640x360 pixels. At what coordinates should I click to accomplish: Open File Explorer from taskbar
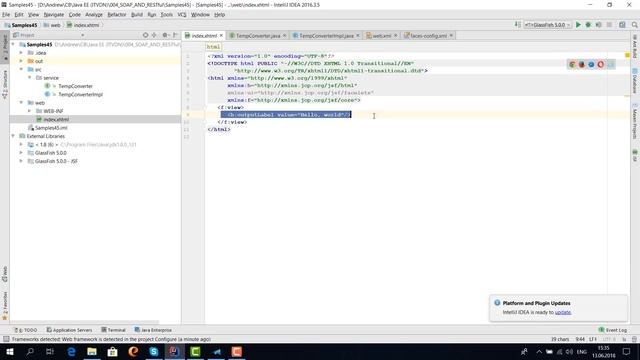[x=92, y=351]
